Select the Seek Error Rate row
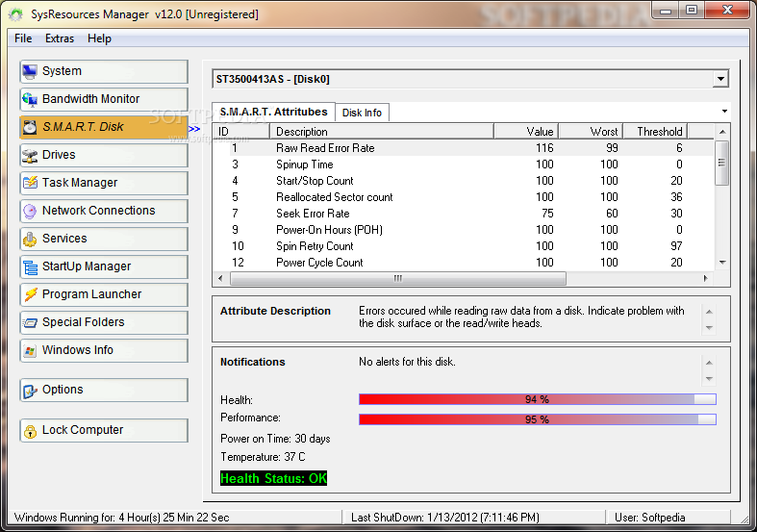Viewport: 757px width, 532px height. (464, 214)
